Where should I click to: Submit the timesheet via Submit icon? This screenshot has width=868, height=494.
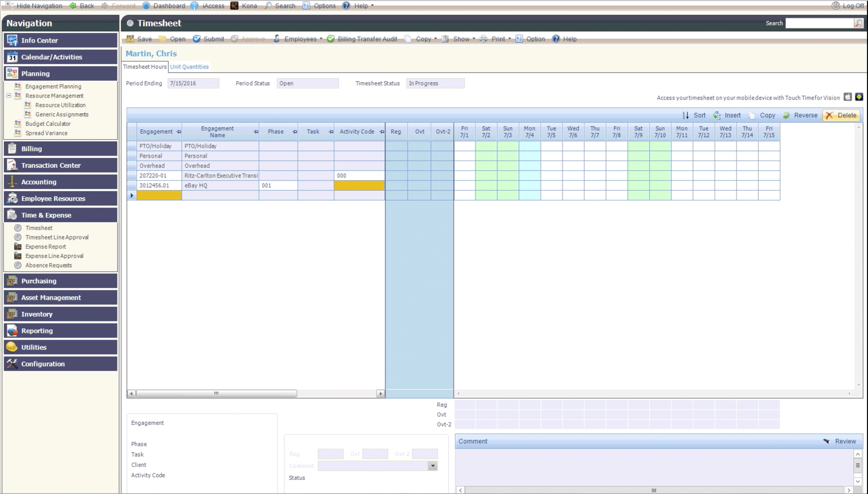coord(196,39)
